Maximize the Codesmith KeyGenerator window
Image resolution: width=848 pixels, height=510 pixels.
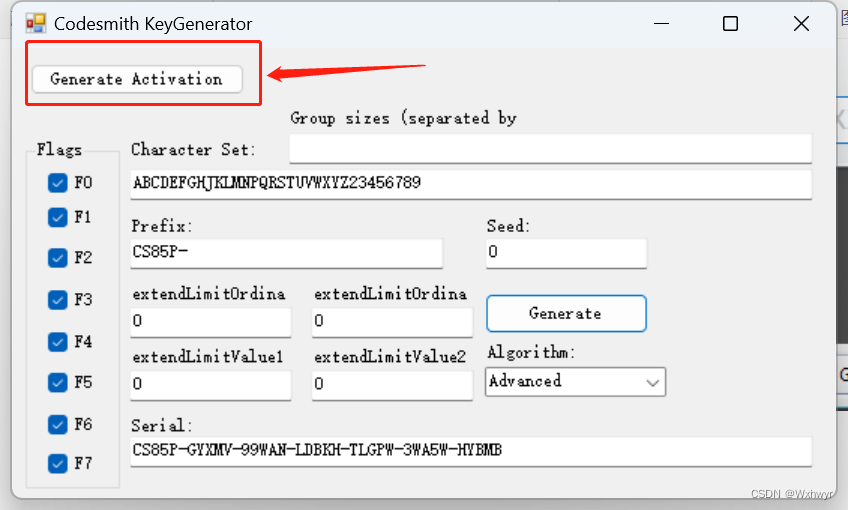tap(730, 23)
